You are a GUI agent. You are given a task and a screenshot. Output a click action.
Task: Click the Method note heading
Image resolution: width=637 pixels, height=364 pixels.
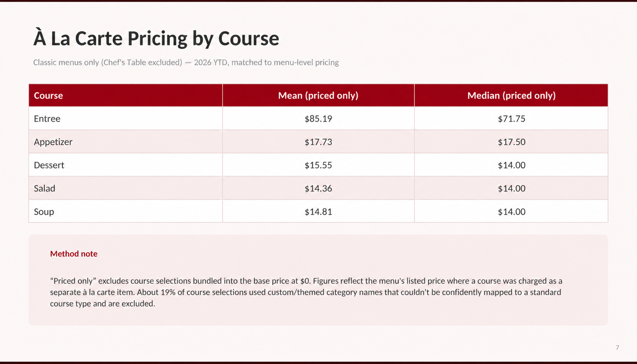tap(74, 254)
